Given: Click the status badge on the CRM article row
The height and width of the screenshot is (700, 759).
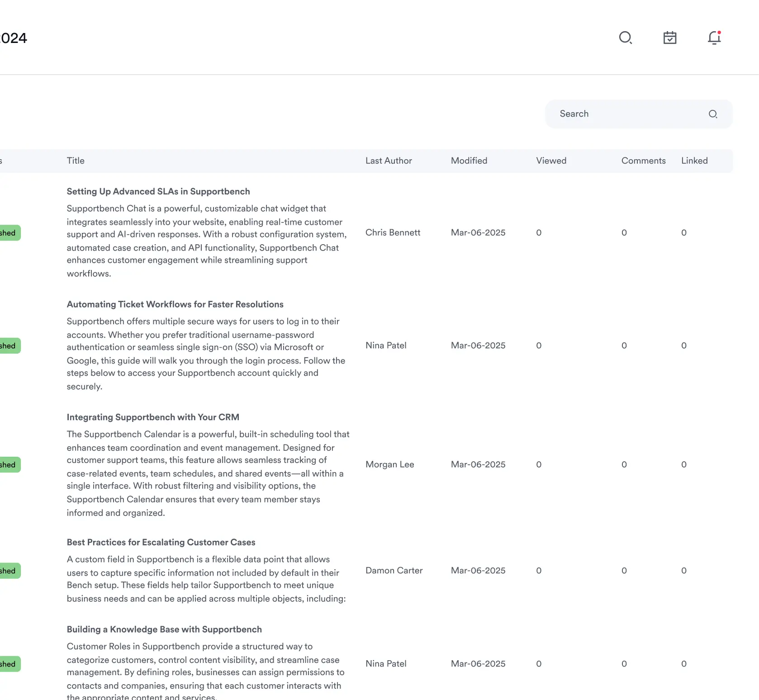Looking at the screenshot, I should point(9,465).
